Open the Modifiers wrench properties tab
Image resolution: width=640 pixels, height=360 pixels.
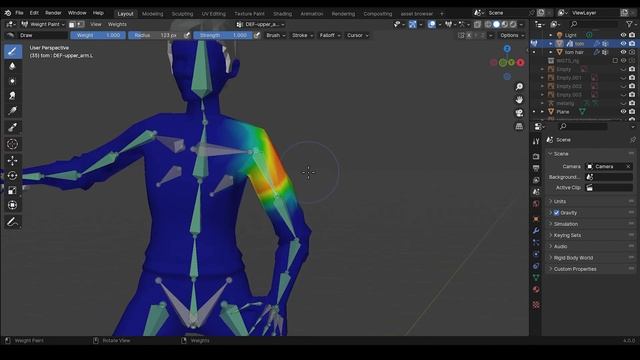pyautogui.click(x=536, y=231)
